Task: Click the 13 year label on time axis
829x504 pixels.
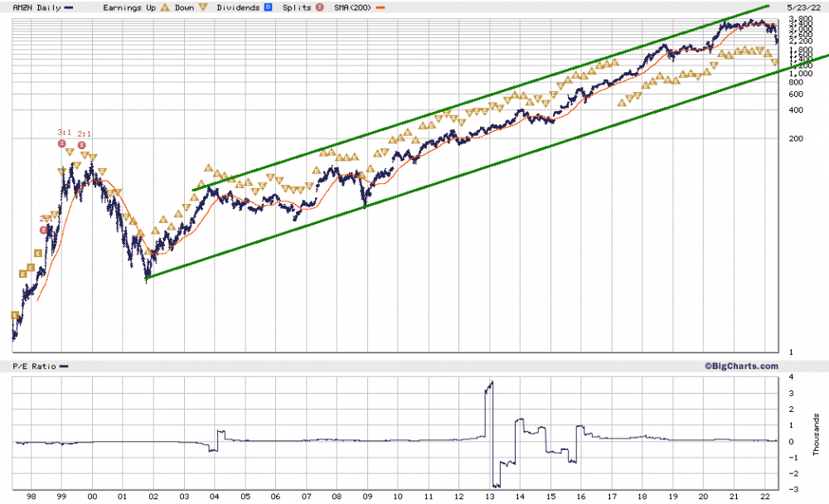Action: click(x=490, y=497)
